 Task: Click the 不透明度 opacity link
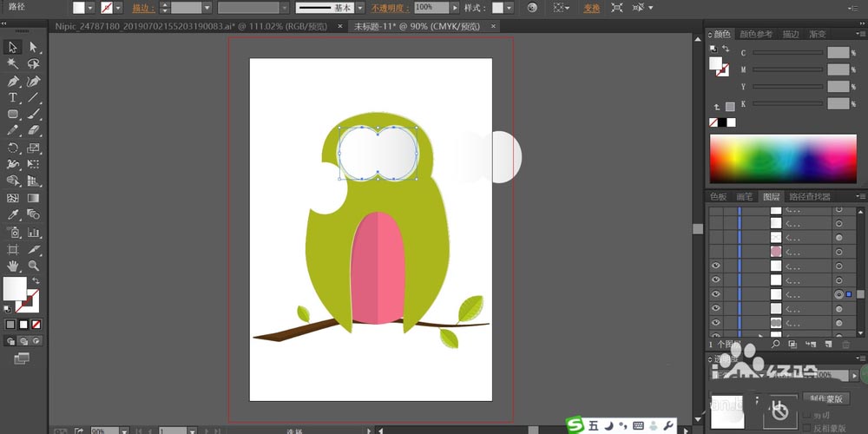pos(391,9)
